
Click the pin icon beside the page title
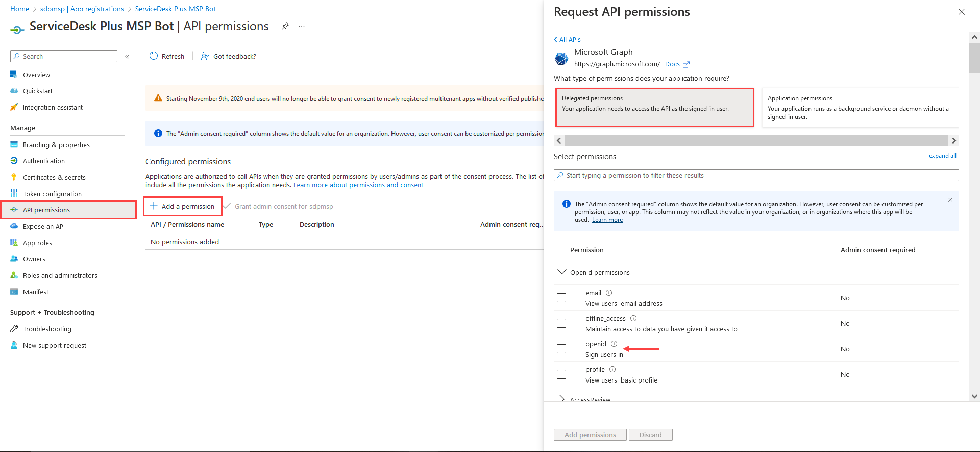(x=285, y=26)
